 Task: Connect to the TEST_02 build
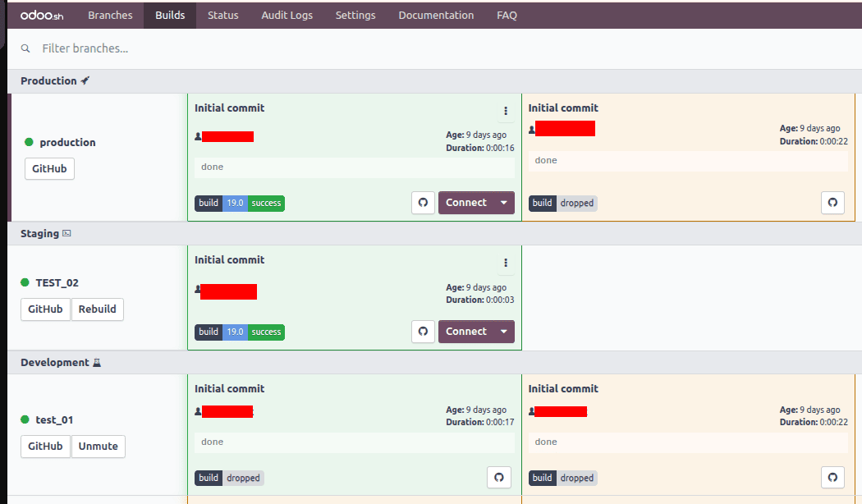click(x=466, y=332)
